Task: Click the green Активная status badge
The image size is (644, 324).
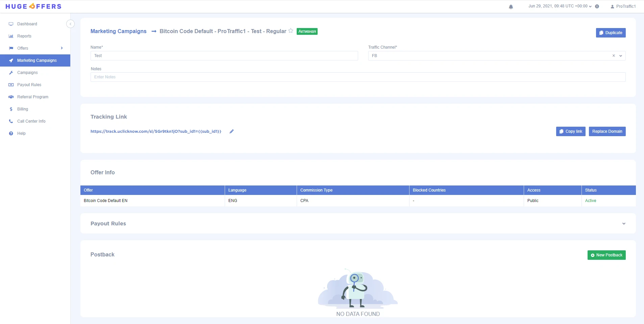Action: tap(307, 31)
